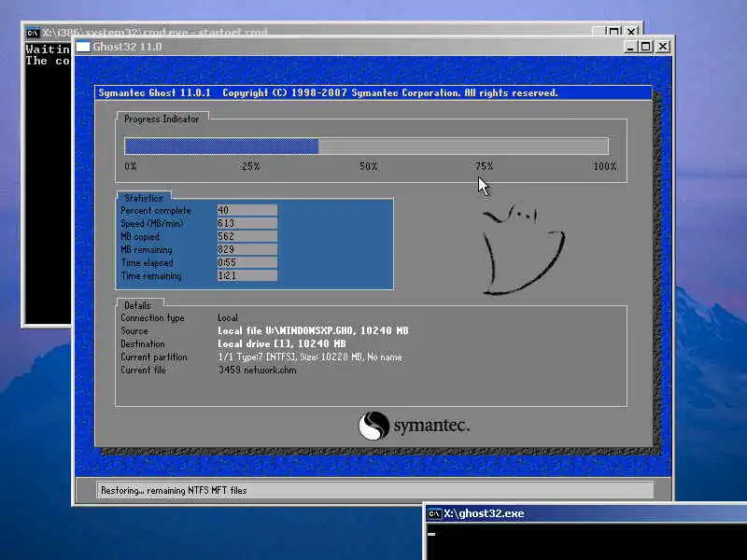Screen dimensions: 747x560
Task: Click the Destination Local drive [1] text
Action: pos(282,343)
